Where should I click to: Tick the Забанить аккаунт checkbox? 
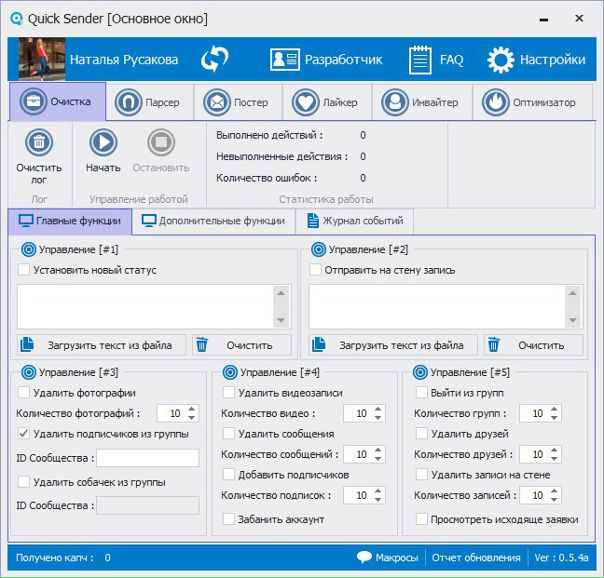click(x=229, y=520)
